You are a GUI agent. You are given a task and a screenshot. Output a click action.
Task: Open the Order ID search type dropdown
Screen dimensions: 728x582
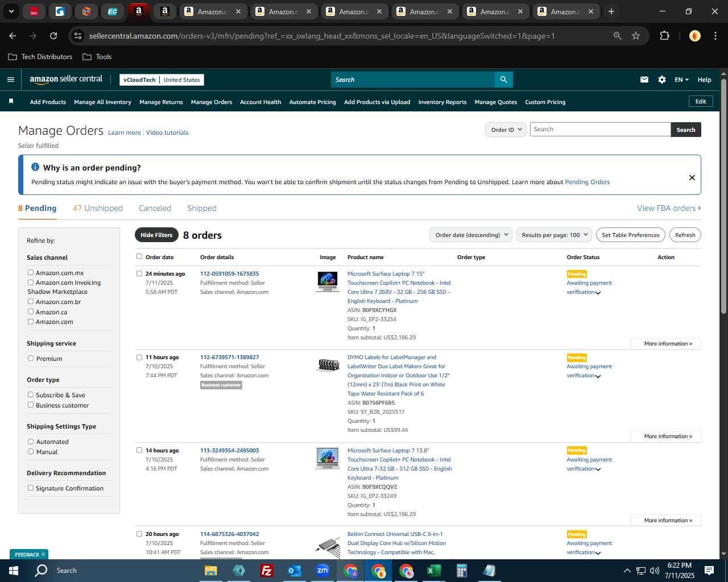(x=506, y=130)
